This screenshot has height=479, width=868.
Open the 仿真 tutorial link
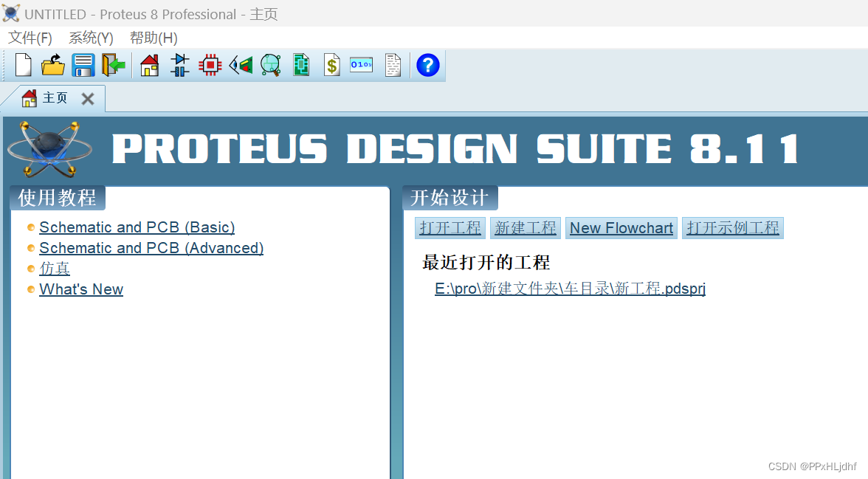point(55,269)
